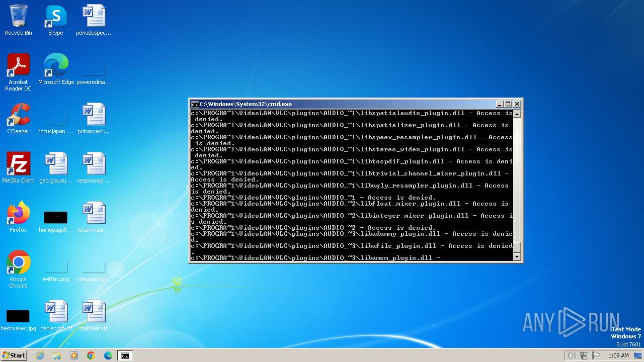The width and height of the screenshot is (644, 362).
Task: Click the cmd scrollbar up arrow
Action: click(x=517, y=114)
